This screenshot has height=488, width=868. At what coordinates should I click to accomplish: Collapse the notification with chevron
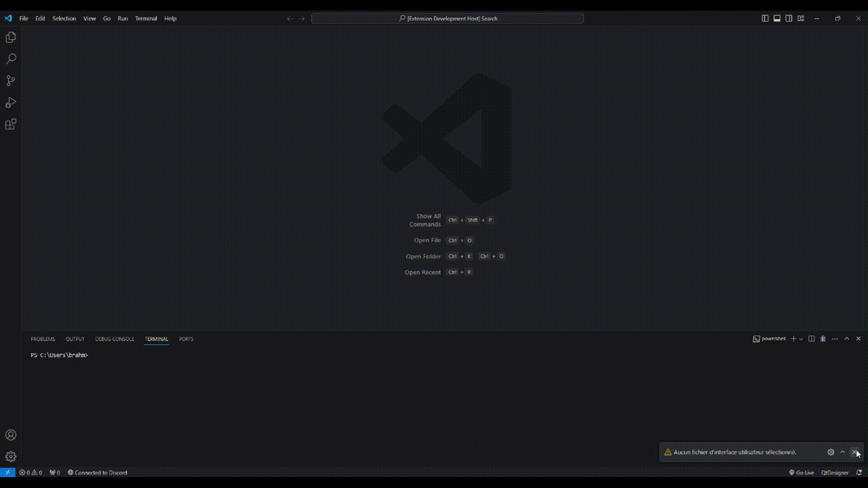[x=843, y=452]
